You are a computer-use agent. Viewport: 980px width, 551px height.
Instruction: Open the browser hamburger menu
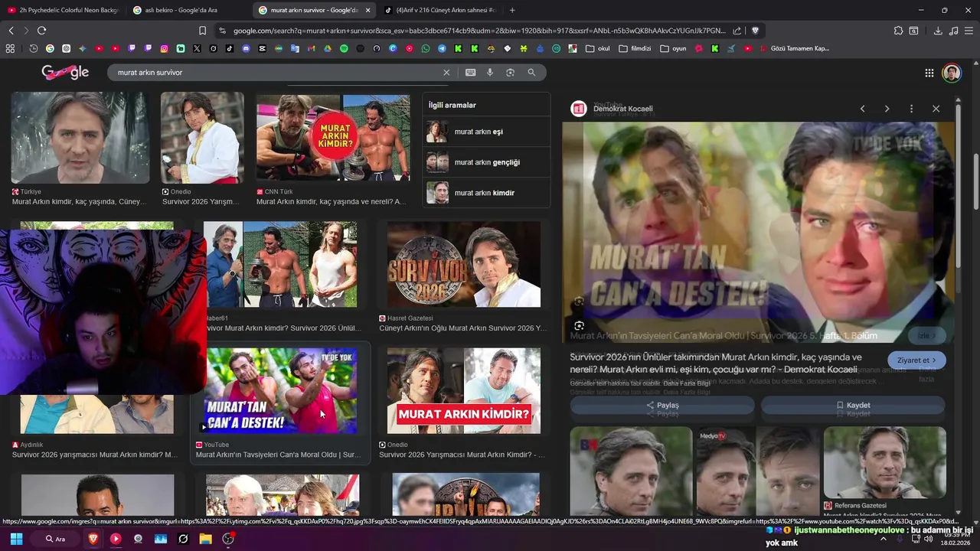click(969, 31)
